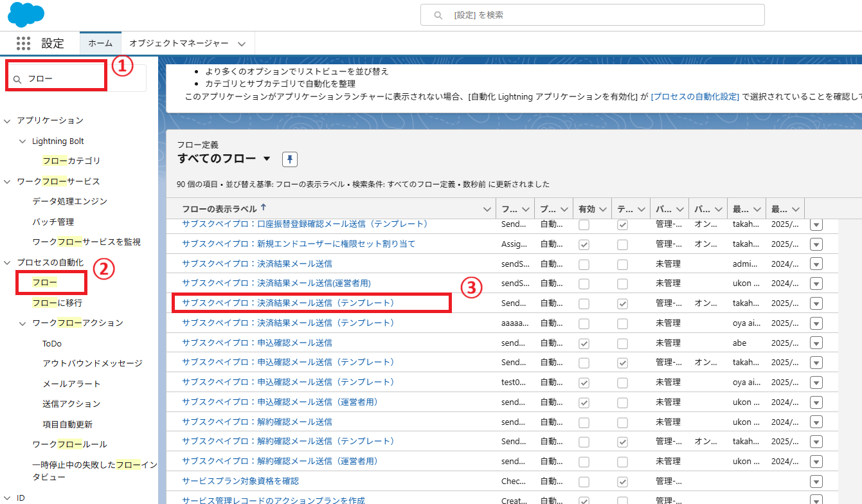The height and width of the screenshot is (504, 862).
Task: Open the 有効 column header menu
Action: [x=603, y=209]
